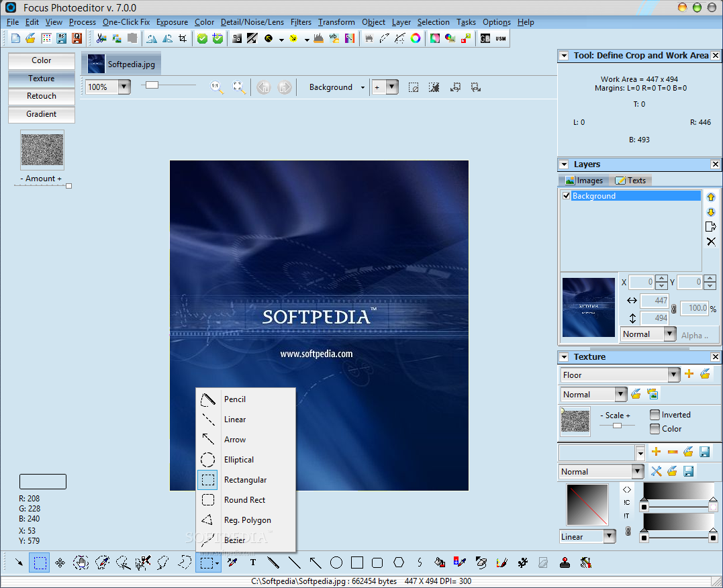The image size is (723, 588).
Task: Switch to the Images tab in Layers
Action: [x=584, y=181]
